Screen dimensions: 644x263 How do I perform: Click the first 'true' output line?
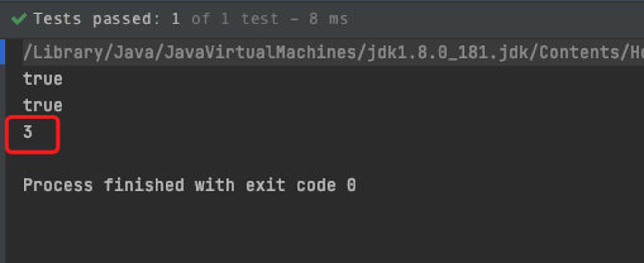point(43,79)
